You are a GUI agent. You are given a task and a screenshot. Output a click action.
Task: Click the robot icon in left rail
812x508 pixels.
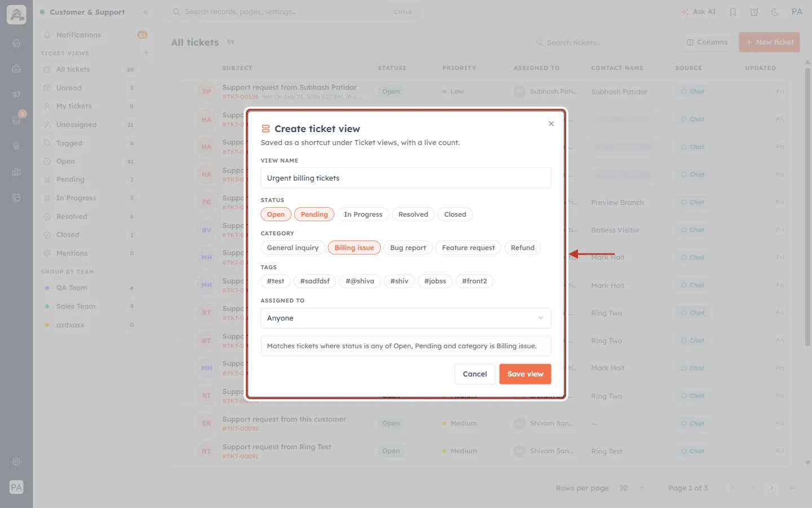pyautogui.click(x=16, y=146)
